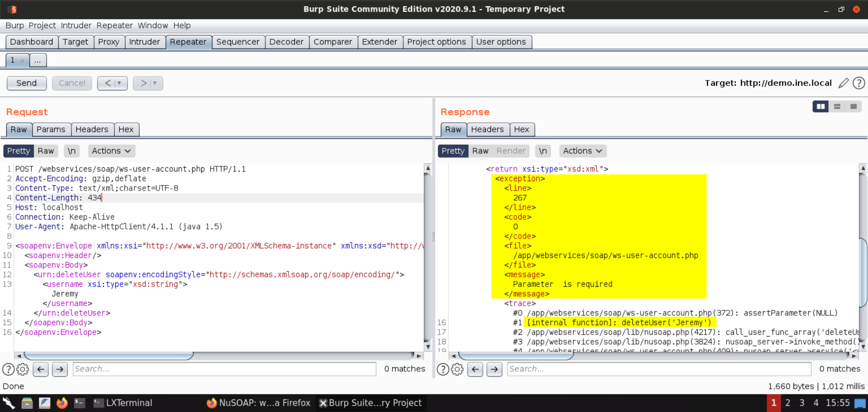This screenshot has width=868, height=412.
Task: Switch the request view to Raw mode
Action: click(x=46, y=151)
